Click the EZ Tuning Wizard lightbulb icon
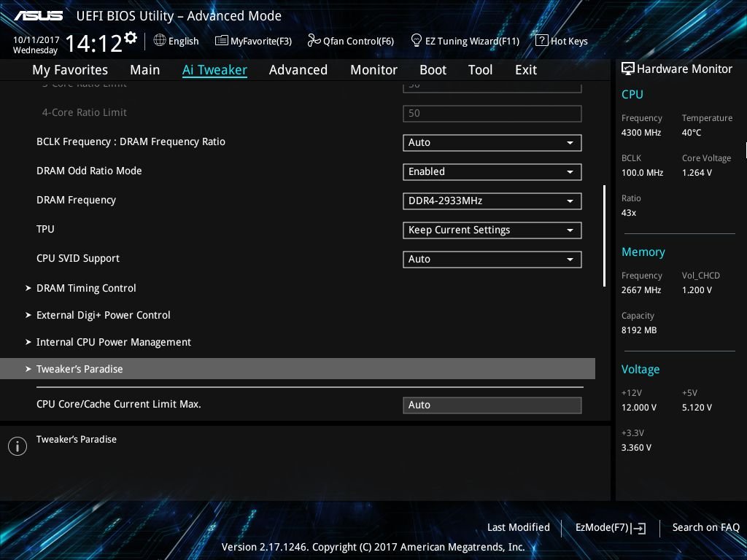 417,41
